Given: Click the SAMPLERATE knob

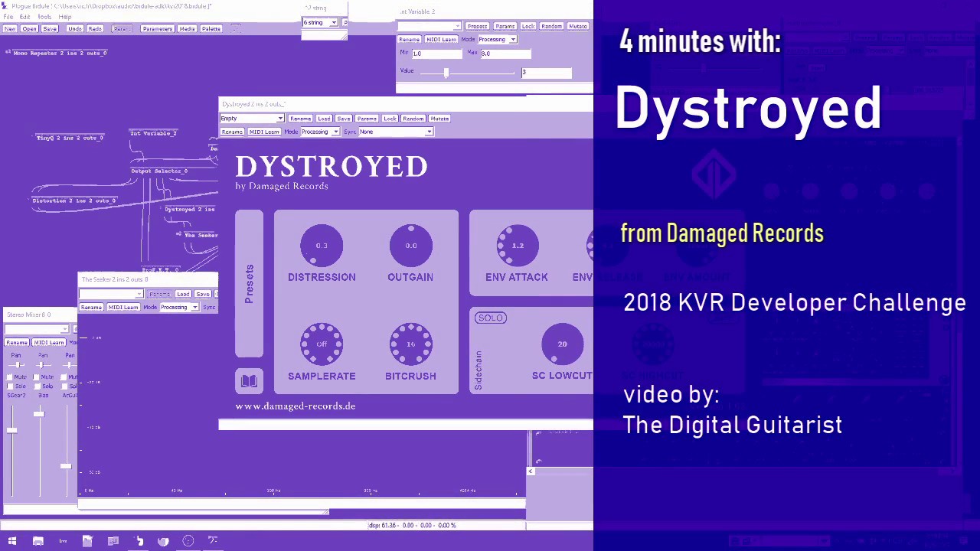Looking at the screenshot, I should pyautogui.click(x=322, y=344).
